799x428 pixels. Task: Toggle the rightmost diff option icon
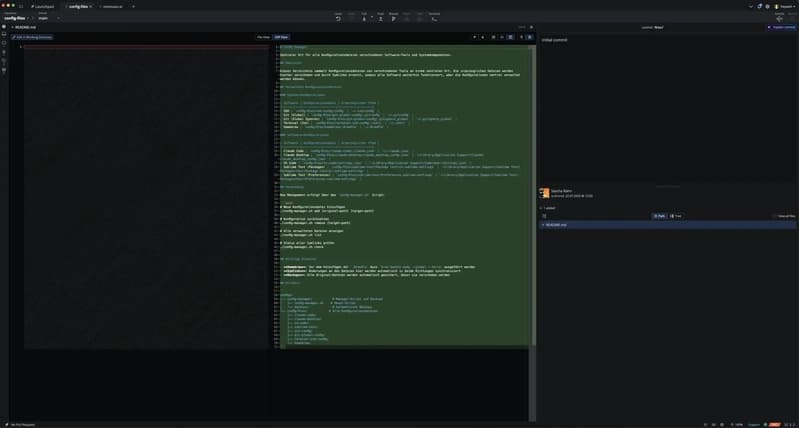click(530, 37)
